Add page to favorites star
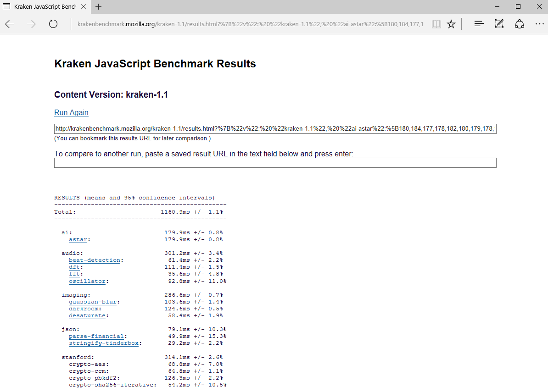The height and width of the screenshot is (392, 548). [x=451, y=24]
